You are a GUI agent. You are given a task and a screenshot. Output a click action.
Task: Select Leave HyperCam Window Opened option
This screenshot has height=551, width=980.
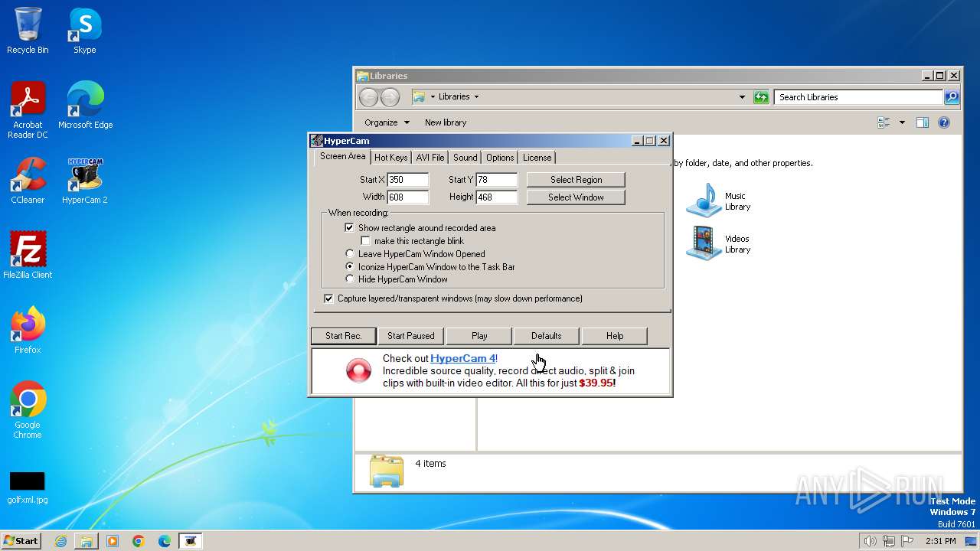point(350,254)
